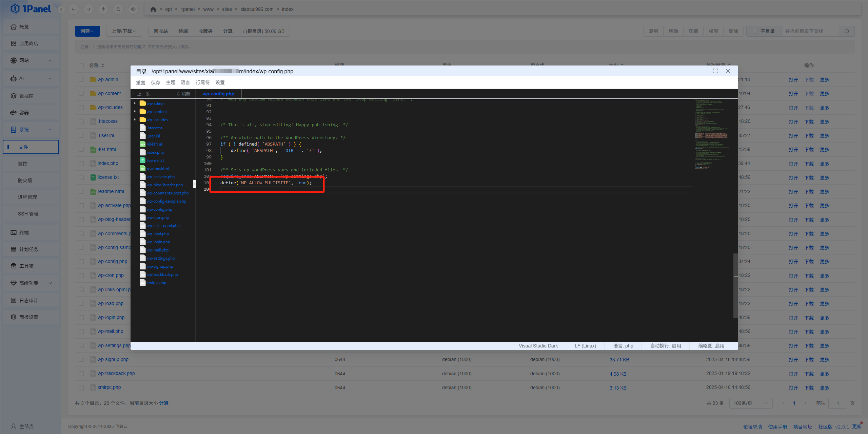
Task: Expand the wp-content folder in editor tree
Action: click(135, 112)
